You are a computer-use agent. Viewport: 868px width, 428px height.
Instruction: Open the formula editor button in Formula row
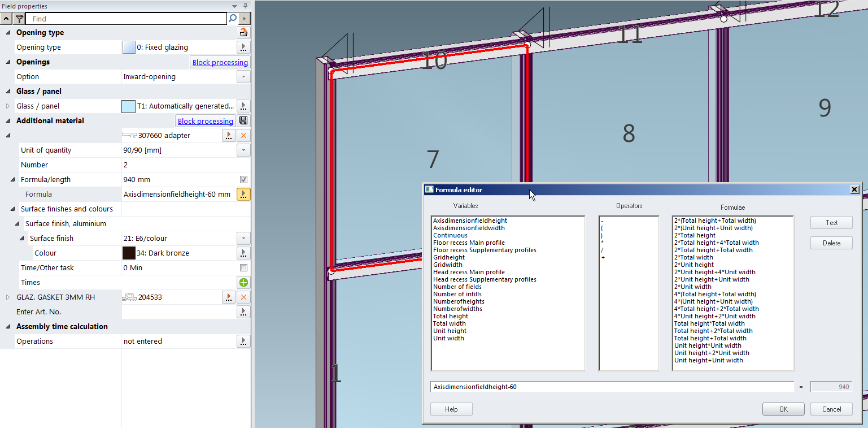point(243,194)
